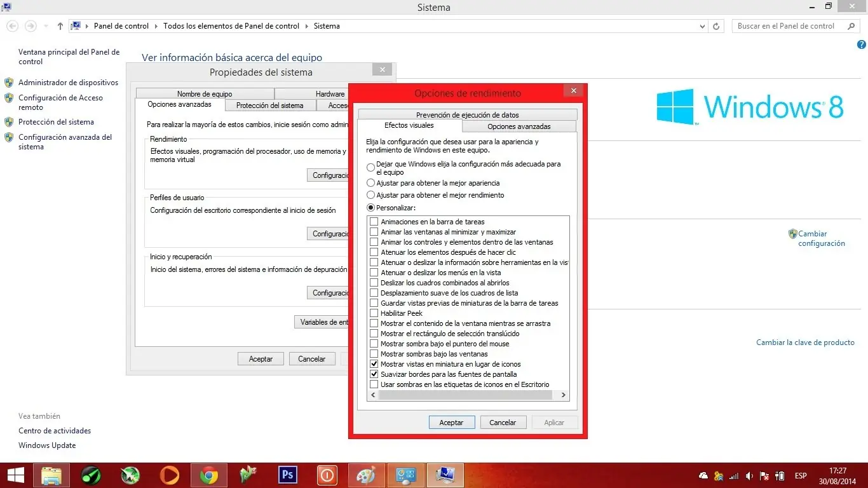Click the Sistema window icon in title bar
The image size is (868, 488).
7,7
